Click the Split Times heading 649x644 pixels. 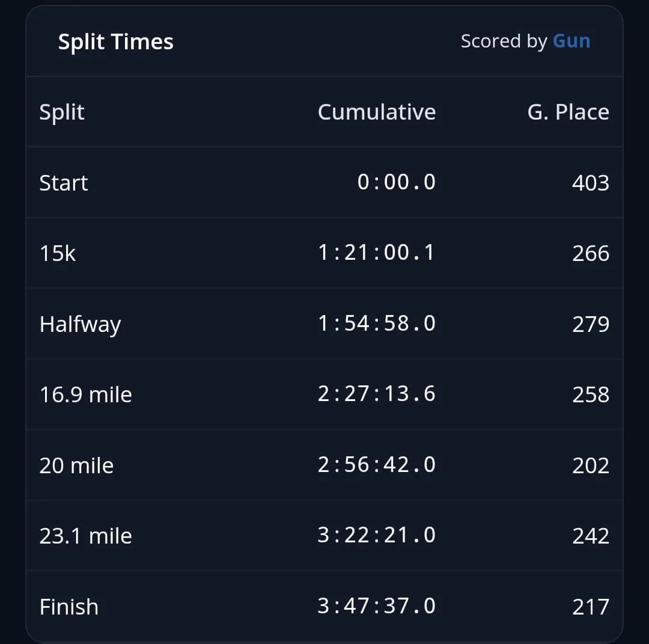pos(115,42)
